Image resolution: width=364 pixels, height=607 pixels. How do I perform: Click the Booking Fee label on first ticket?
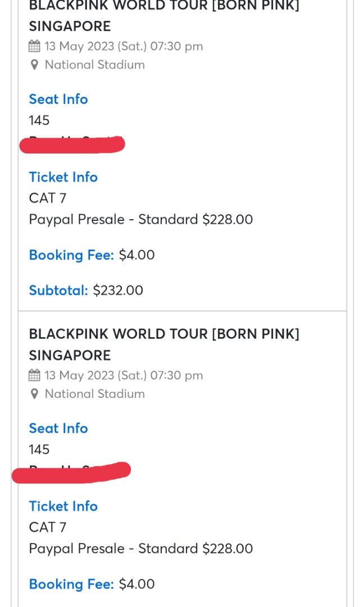click(x=71, y=255)
